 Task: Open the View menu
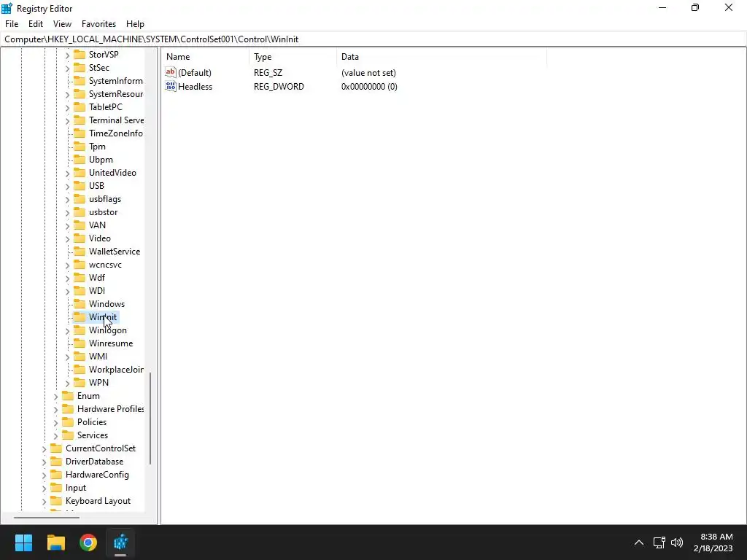click(x=63, y=24)
